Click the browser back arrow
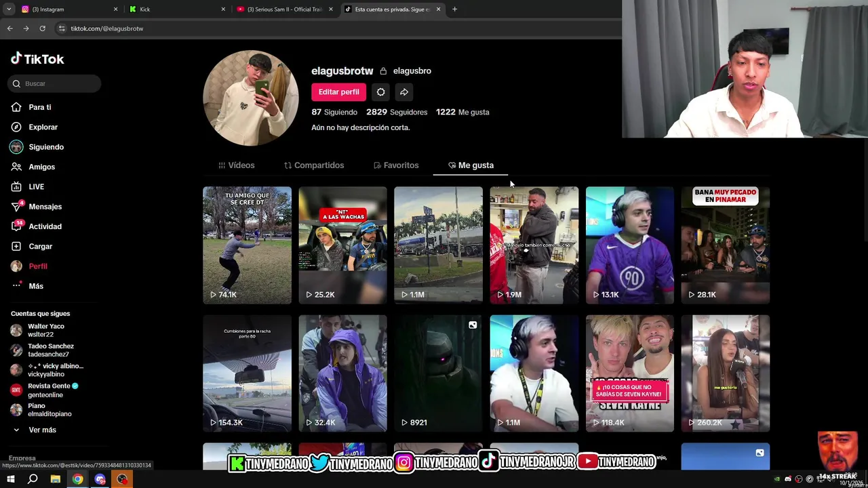868x488 pixels. tap(9, 28)
